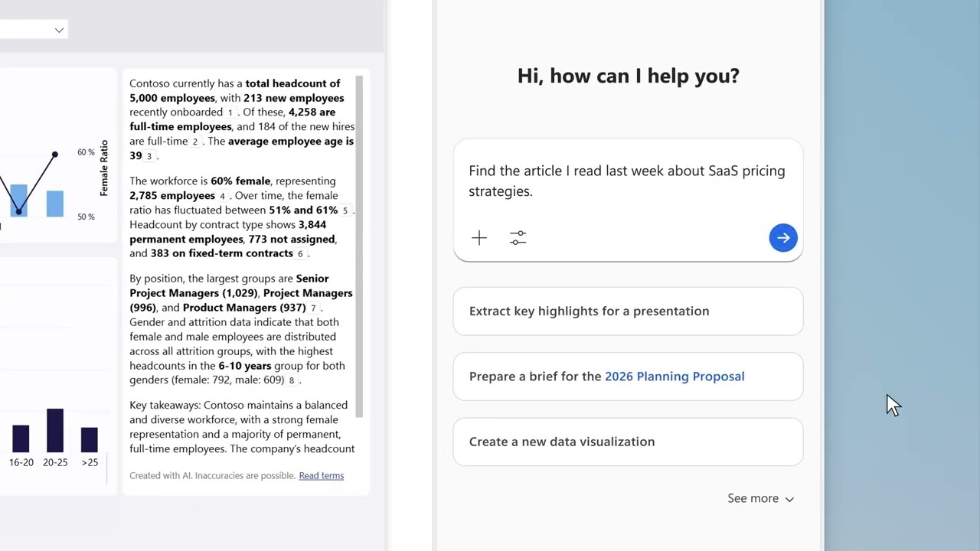Open citation marker 3 after average age

[x=149, y=156]
